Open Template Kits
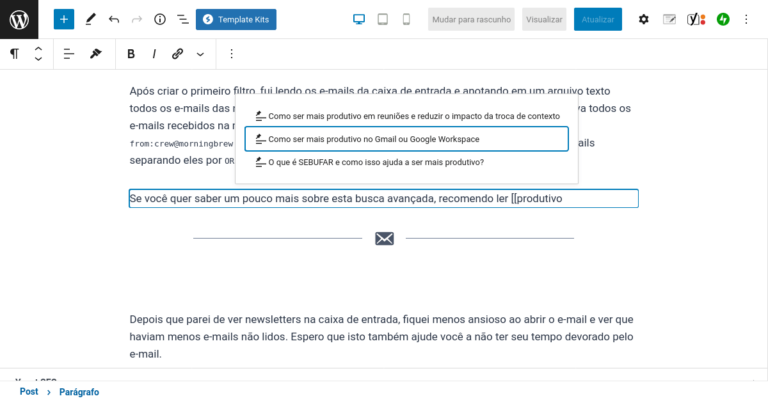 [236, 20]
